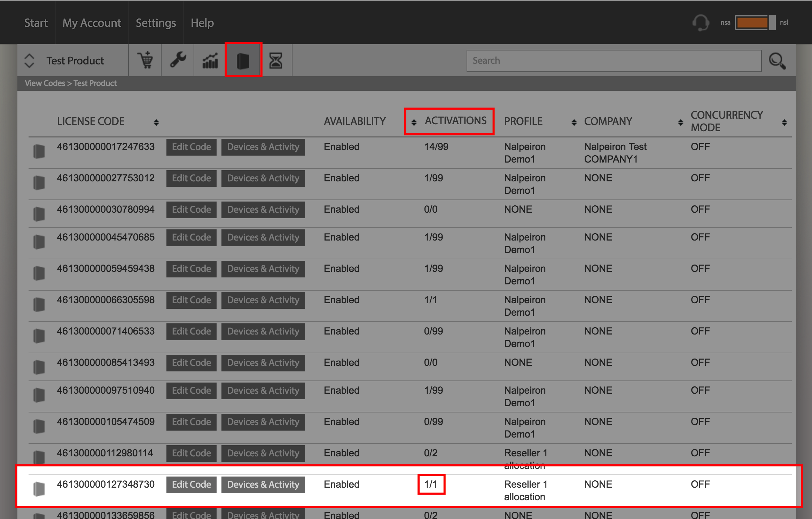This screenshot has height=519, width=812.
Task: Open the shopping cart icon in toolbar
Action: click(x=145, y=61)
